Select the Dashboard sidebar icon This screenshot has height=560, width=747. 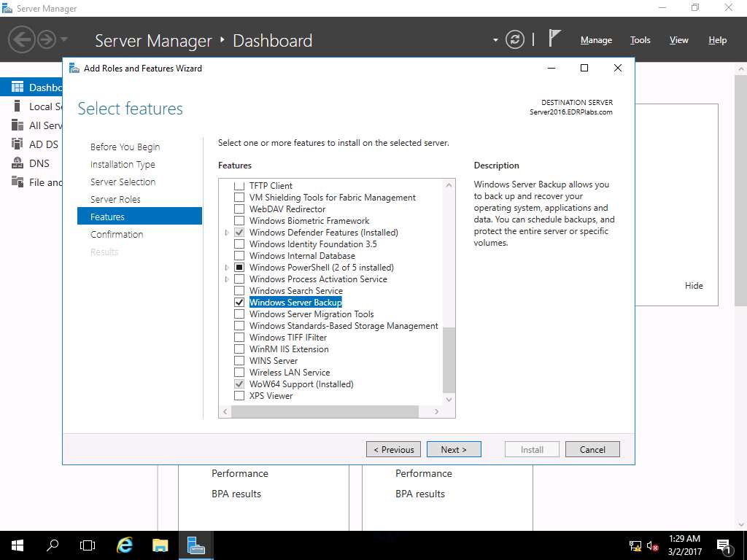pyautogui.click(x=18, y=87)
